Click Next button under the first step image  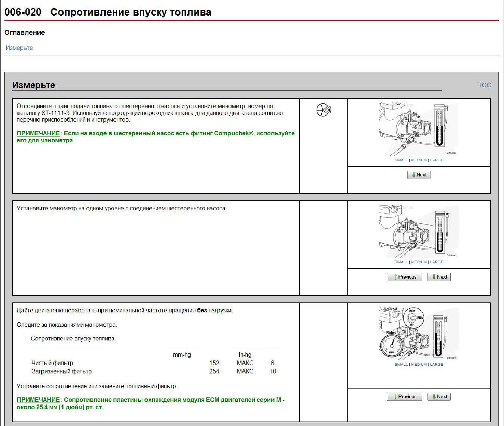pos(419,175)
